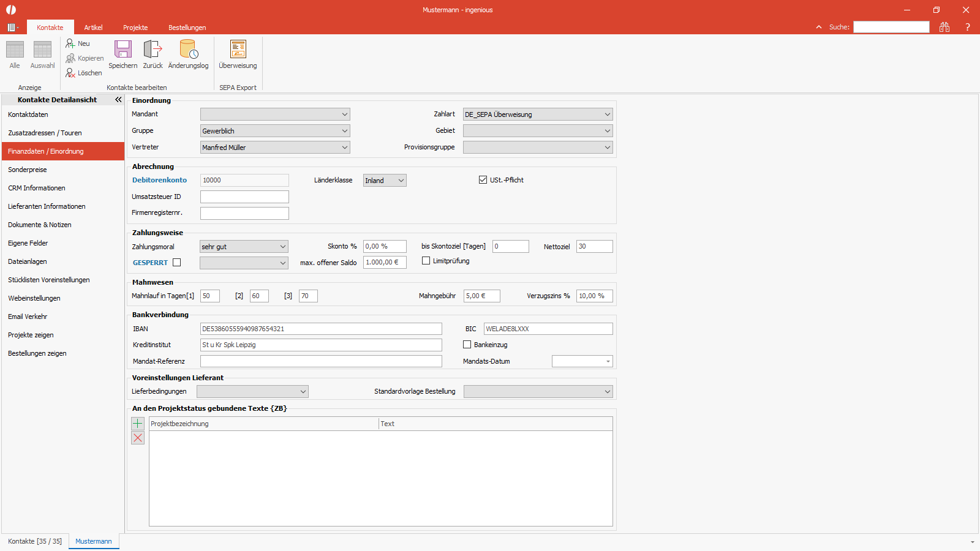Open the Vertreter dropdown
The height and width of the screenshot is (551, 980).
[275, 147]
